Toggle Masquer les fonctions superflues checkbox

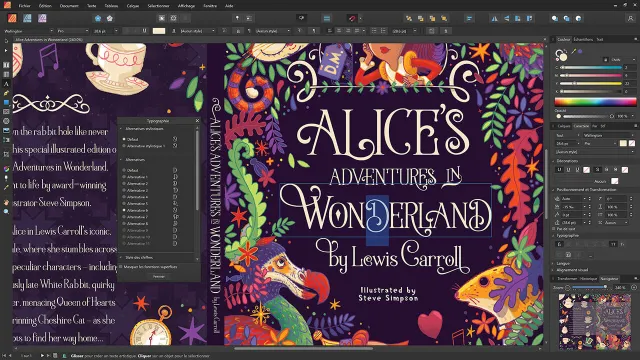coord(121,267)
